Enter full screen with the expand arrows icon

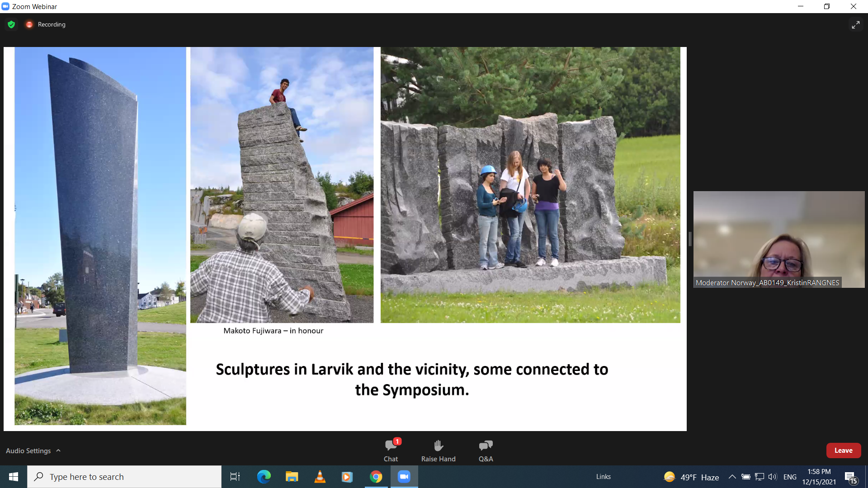[855, 25]
